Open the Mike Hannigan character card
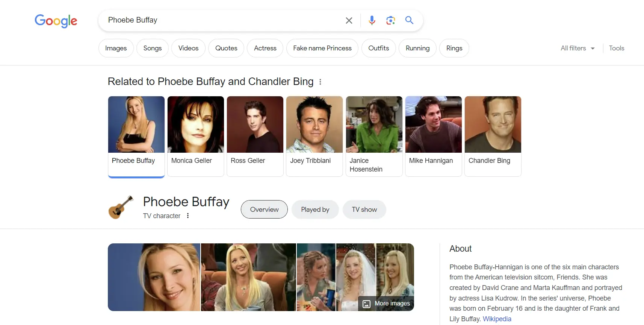Screen dimensions: 644x325 coord(434,136)
